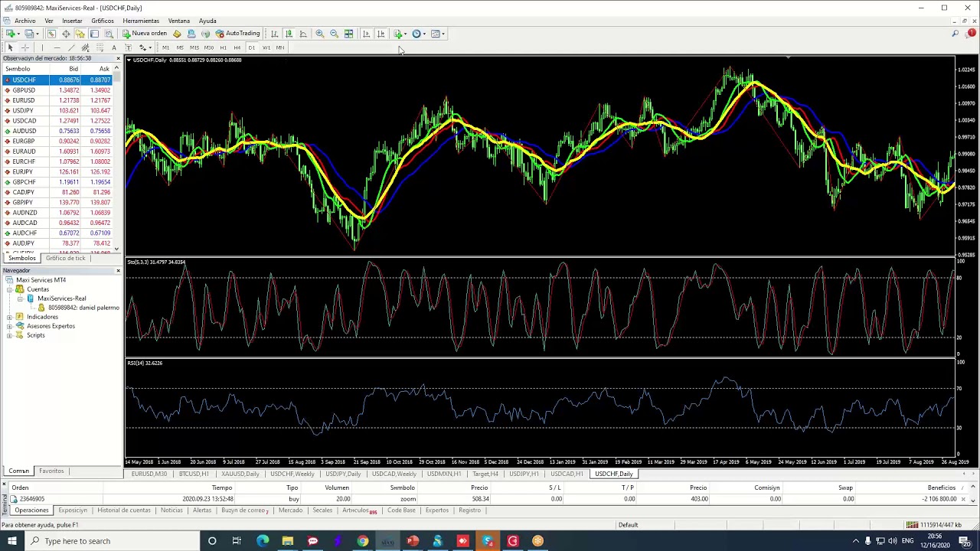Click the Market Watch scrollbar down arrow
The width and height of the screenshot is (980, 551).
pos(117,249)
